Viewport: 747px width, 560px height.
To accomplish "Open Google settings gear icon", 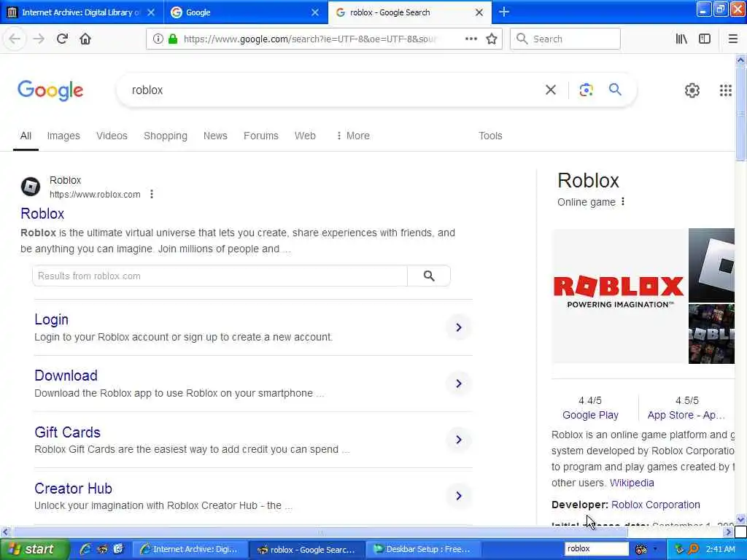I will [x=692, y=90].
